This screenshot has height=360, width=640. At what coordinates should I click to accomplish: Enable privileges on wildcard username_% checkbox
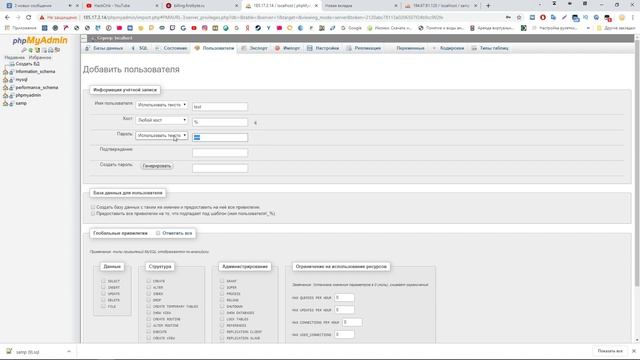[x=93, y=213]
